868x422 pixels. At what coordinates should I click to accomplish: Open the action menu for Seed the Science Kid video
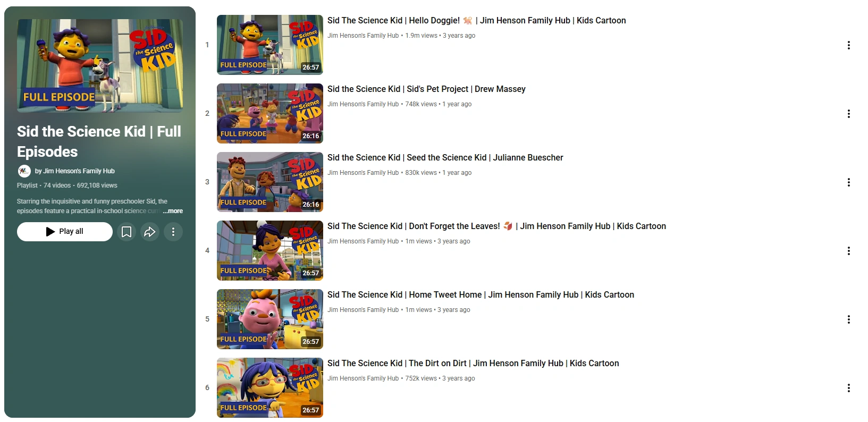coord(849,182)
